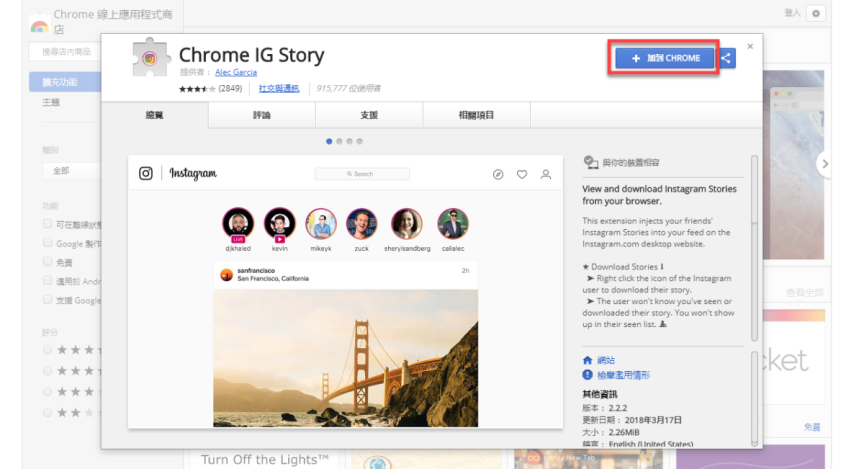Image resolution: width=864 pixels, height=469 pixels.
Task: Open the settings gear in the store header
Action: [x=816, y=13]
